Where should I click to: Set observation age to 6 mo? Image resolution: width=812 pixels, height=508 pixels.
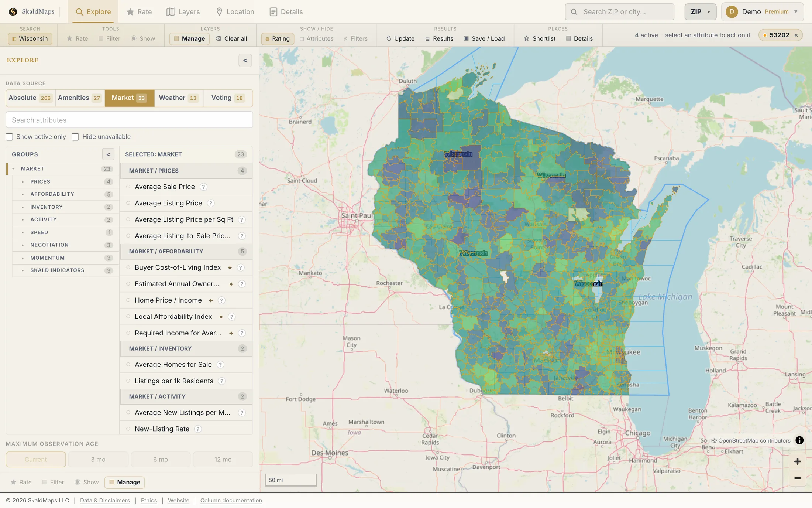[161, 460]
